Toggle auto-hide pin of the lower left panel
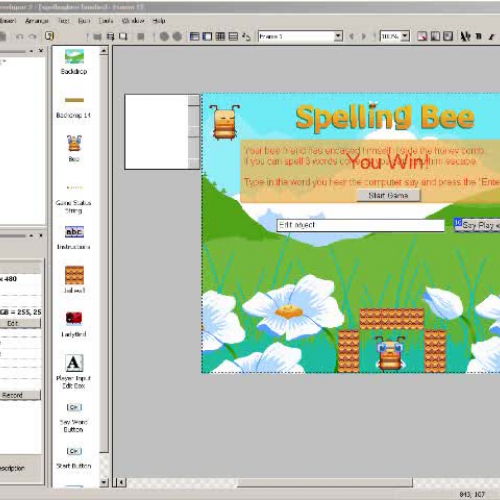 click(x=31, y=235)
